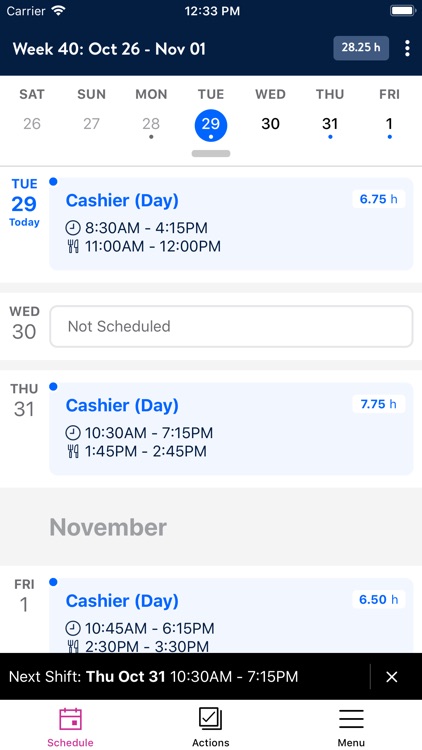422x750 pixels.
Task: Select Monday 28 in the week strip
Action: [151, 124]
